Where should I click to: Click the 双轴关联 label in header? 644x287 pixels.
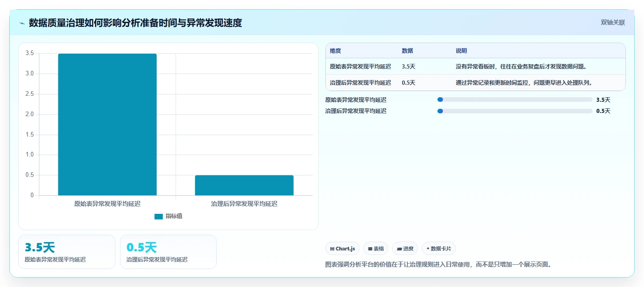tap(613, 23)
